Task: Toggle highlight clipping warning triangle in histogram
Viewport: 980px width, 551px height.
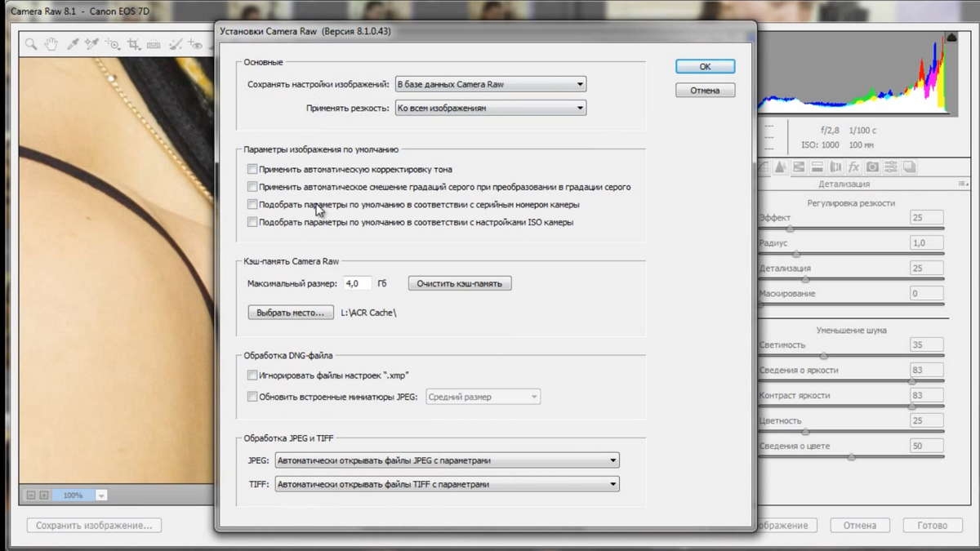Action: [951, 38]
